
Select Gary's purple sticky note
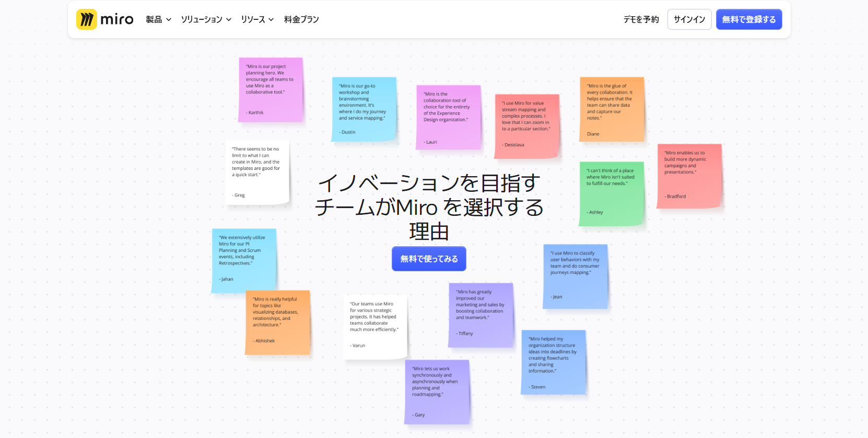coord(437,392)
